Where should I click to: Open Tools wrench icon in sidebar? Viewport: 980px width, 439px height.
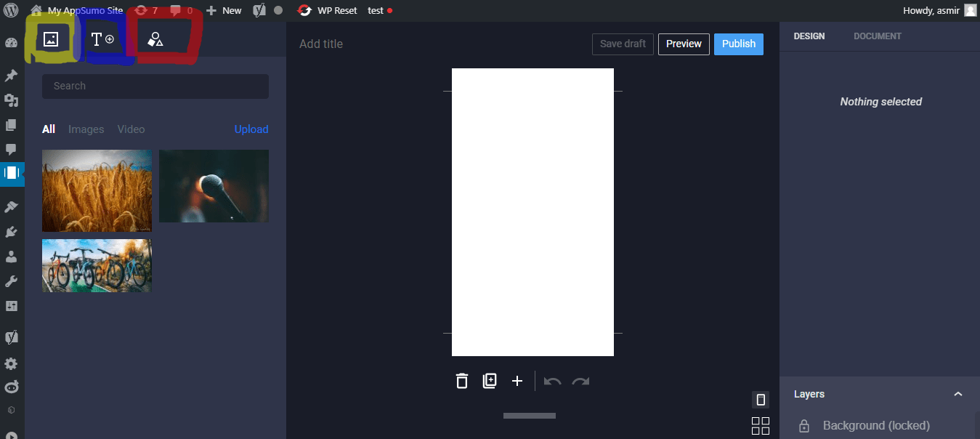click(x=11, y=281)
